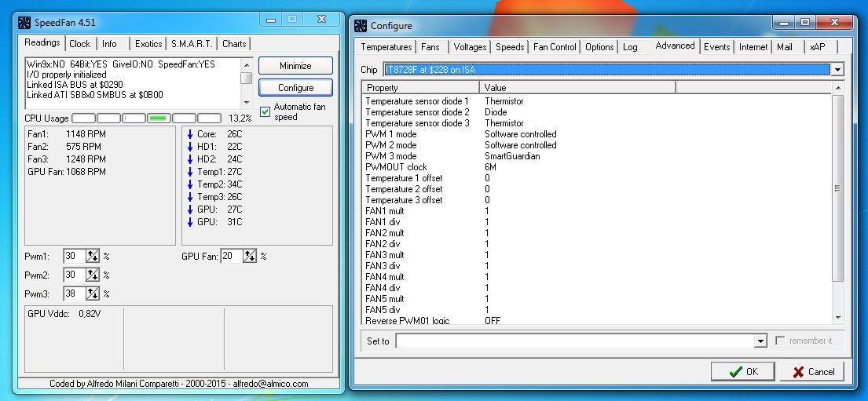
Task: Click the Cancel button
Action: tap(812, 372)
